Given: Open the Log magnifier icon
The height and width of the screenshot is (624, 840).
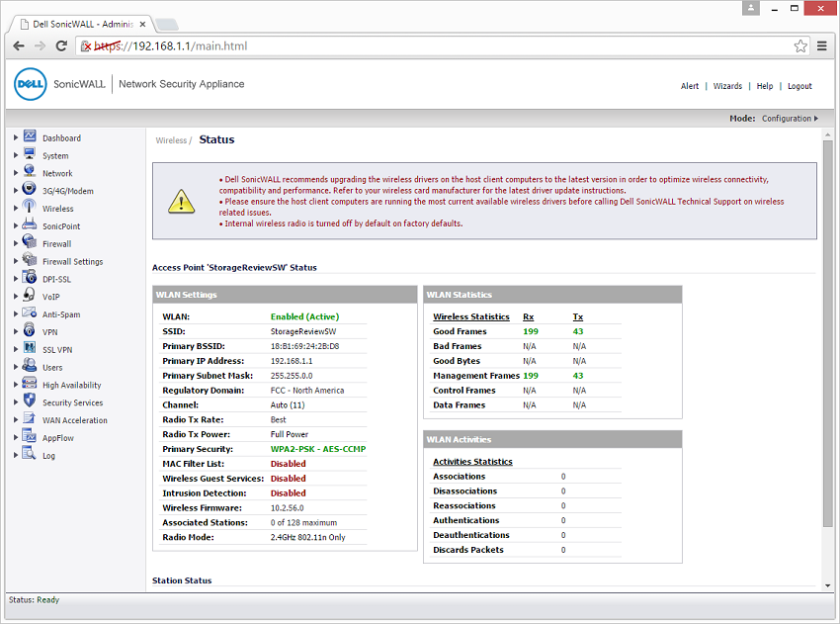Looking at the screenshot, I should (30, 454).
